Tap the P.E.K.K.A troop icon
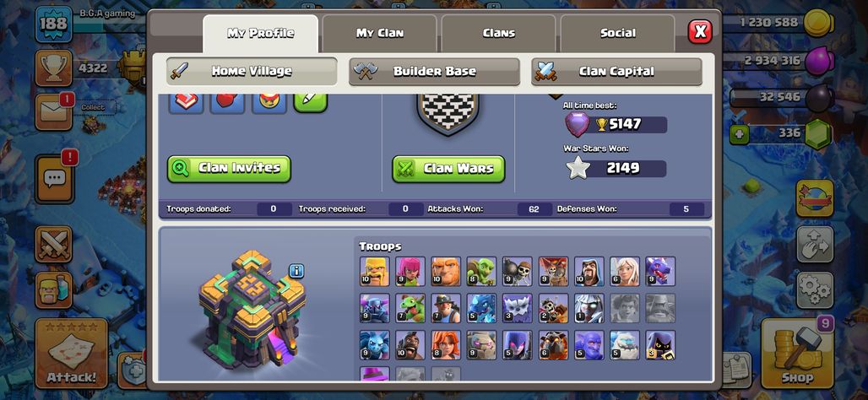This screenshot has height=400, width=868. coord(374,308)
